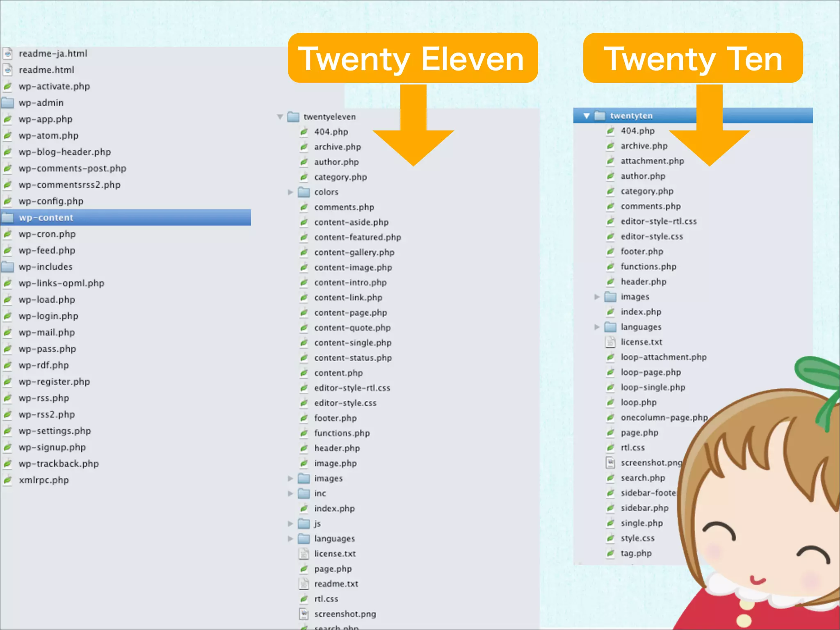The width and height of the screenshot is (840, 630).
Task: Click the content-gallery.php file icon
Action: [304, 252]
